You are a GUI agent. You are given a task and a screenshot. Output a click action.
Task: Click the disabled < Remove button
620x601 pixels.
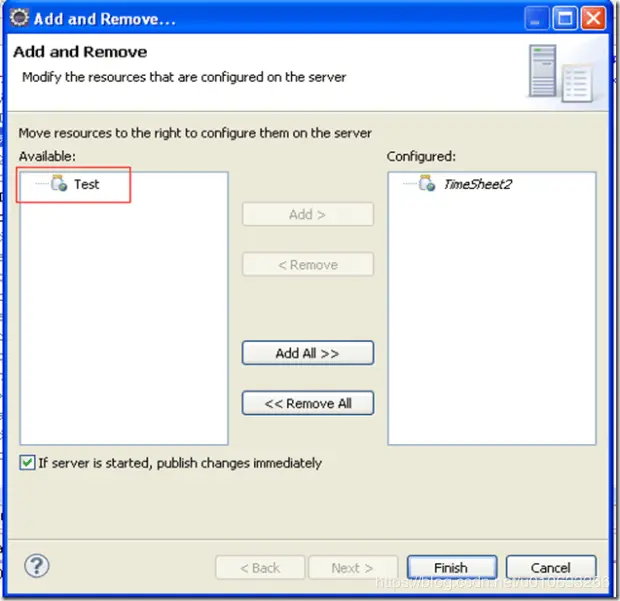pyautogui.click(x=308, y=264)
